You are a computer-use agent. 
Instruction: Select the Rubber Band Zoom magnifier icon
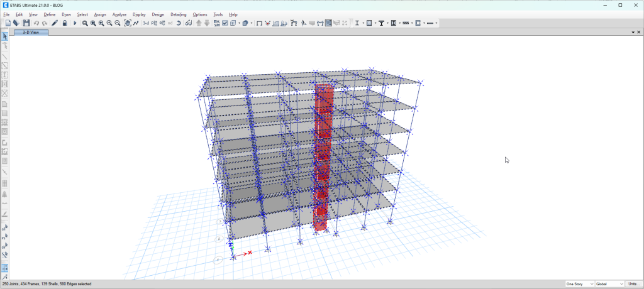pyautogui.click(x=85, y=23)
